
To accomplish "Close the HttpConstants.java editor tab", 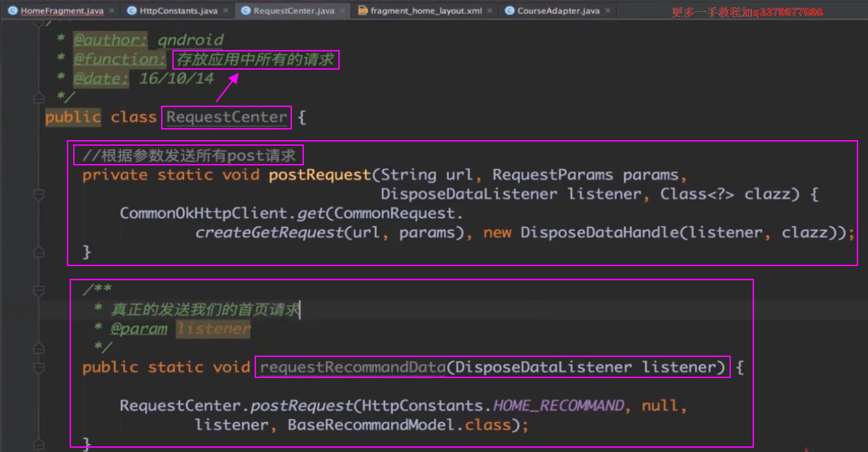I will pos(226,11).
